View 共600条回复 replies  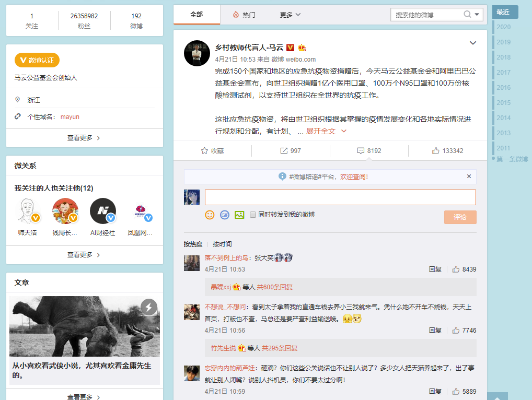point(274,287)
